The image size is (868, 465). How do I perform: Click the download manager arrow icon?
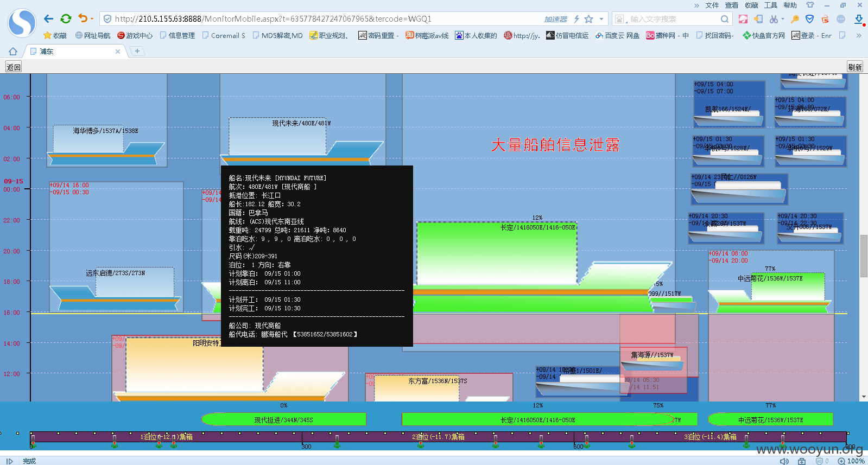(859, 20)
